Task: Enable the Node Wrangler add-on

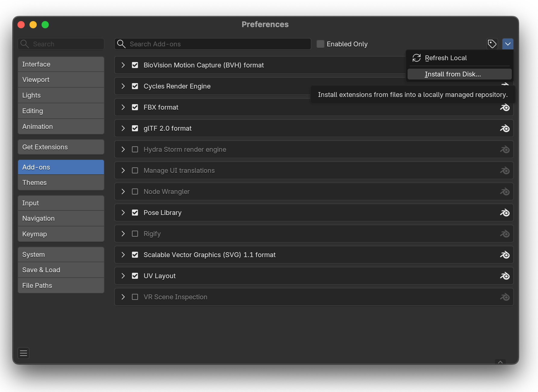Action: [135, 191]
